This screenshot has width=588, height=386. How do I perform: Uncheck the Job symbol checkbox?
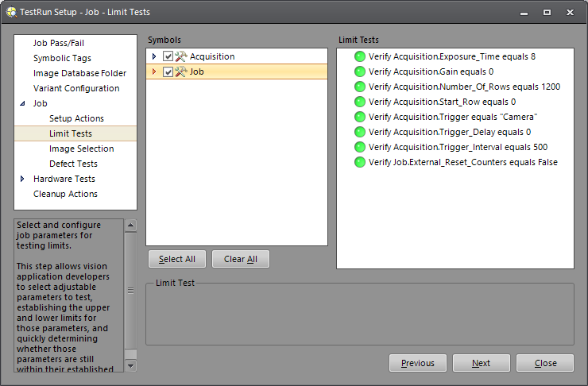coord(168,71)
